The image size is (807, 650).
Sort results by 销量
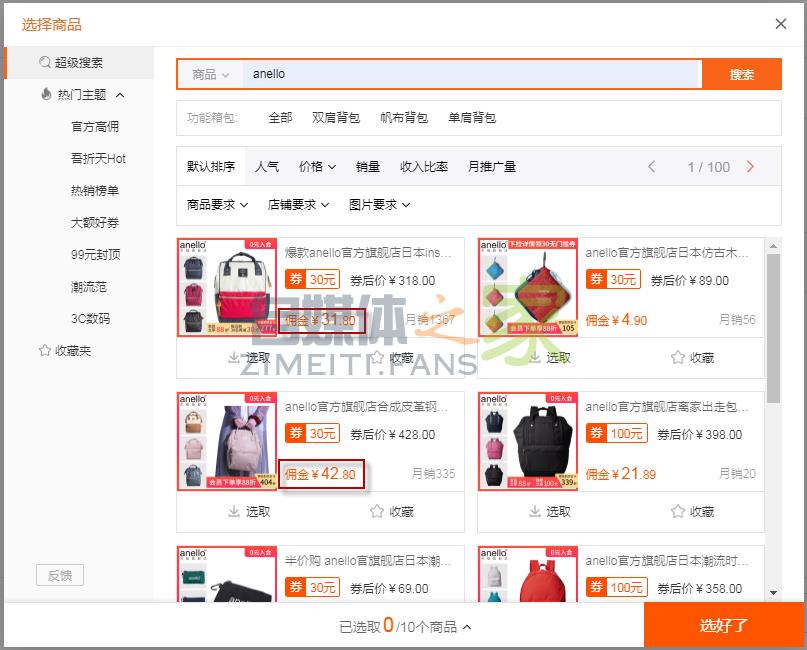[368, 167]
